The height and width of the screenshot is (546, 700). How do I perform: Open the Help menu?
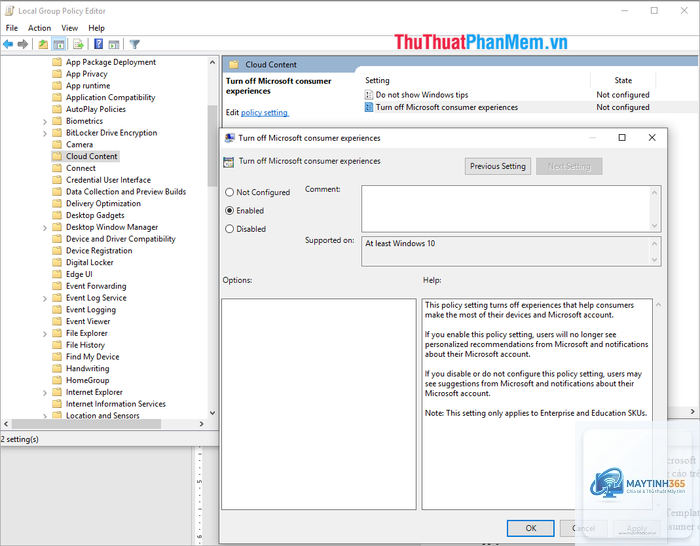point(96,28)
